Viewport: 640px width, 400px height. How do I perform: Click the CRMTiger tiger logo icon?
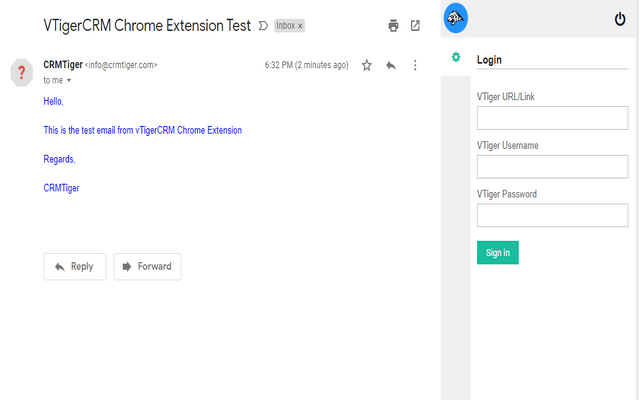coord(456,18)
